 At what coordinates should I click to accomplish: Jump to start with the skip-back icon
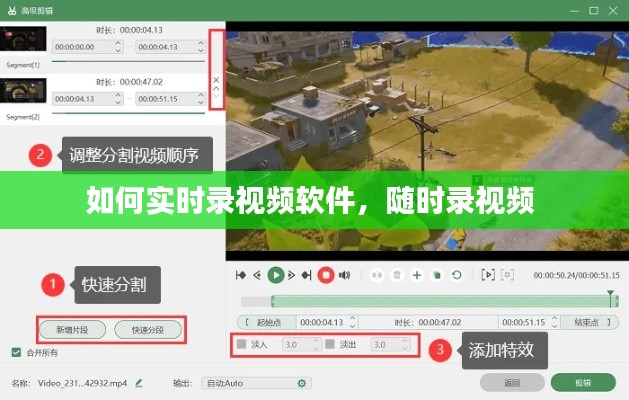(x=240, y=274)
